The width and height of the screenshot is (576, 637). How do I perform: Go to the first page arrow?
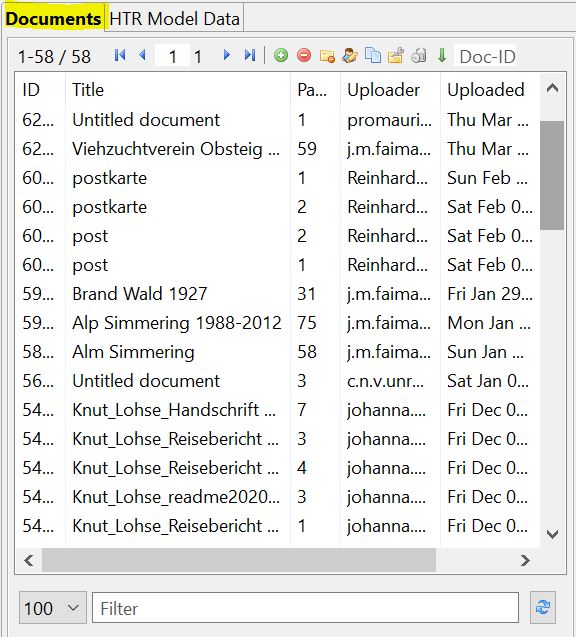[x=120, y=55]
